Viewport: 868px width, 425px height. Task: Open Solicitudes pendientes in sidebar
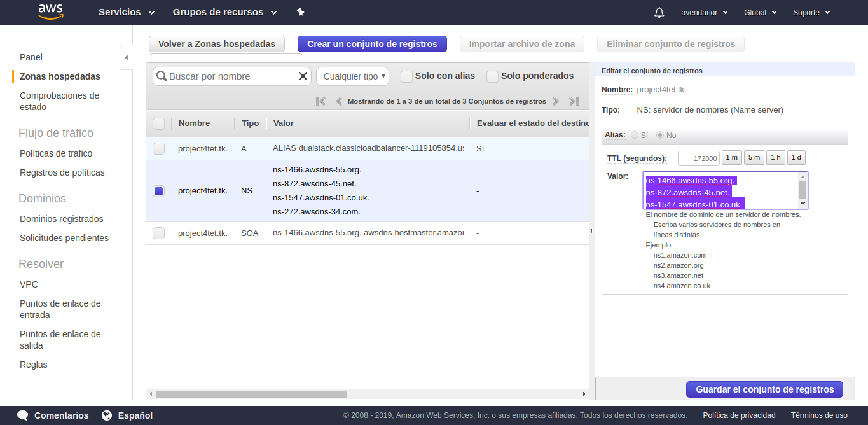pos(64,238)
